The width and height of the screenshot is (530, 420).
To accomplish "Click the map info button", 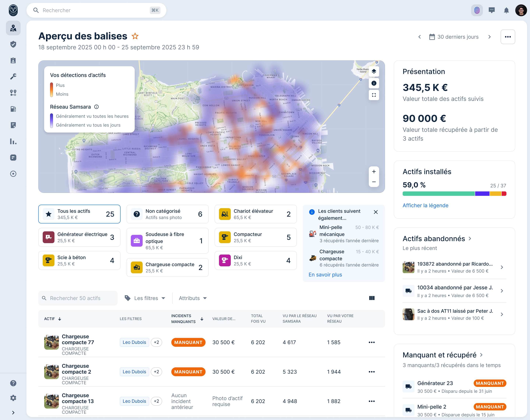I will (x=374, y=83).
